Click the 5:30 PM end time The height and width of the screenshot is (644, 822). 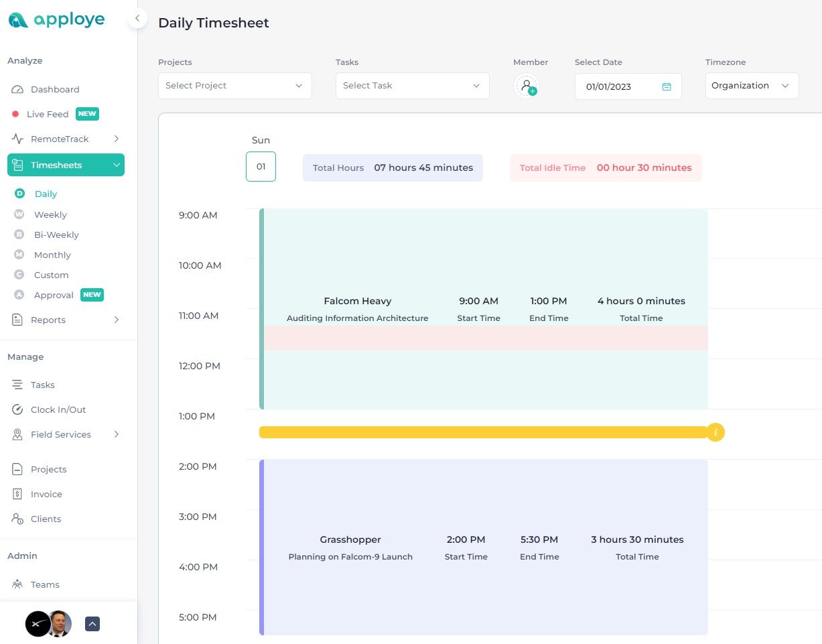(539, 539)
